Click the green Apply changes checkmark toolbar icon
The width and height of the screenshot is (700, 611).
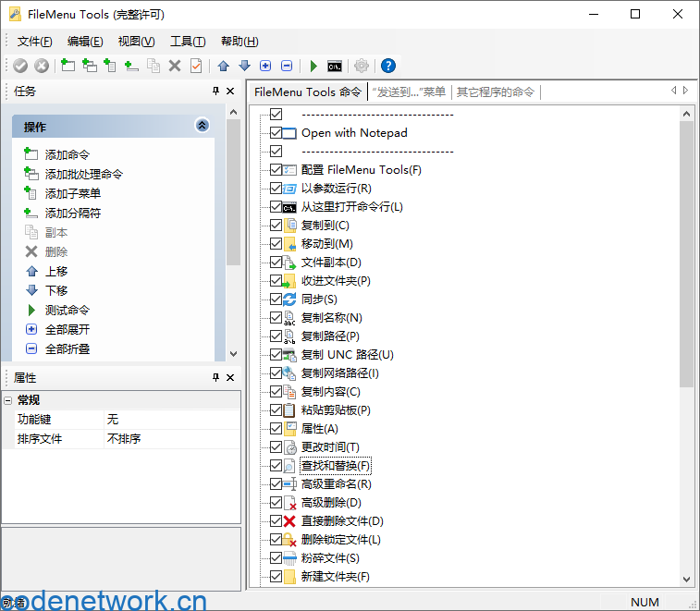click(x=20, y=66)
